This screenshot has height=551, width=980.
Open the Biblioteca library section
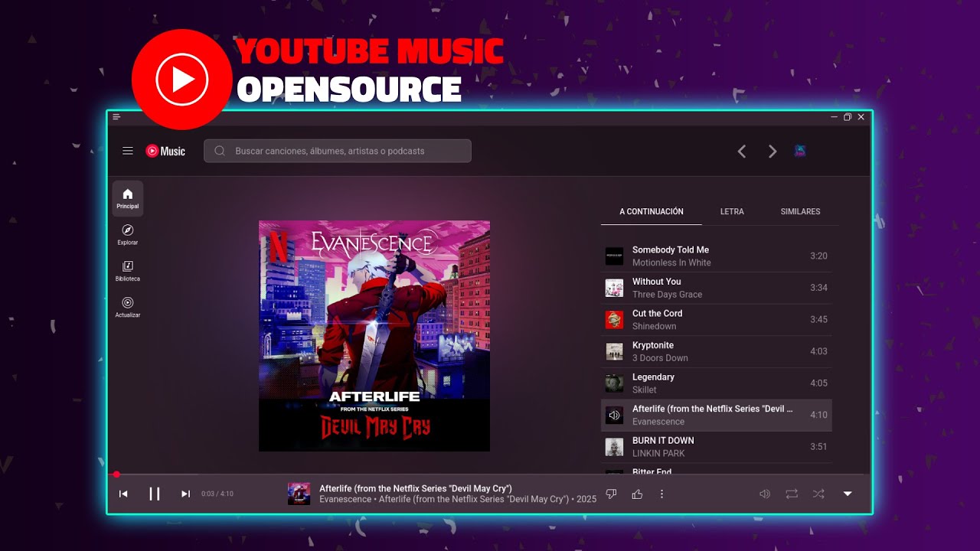pos(128,271)
